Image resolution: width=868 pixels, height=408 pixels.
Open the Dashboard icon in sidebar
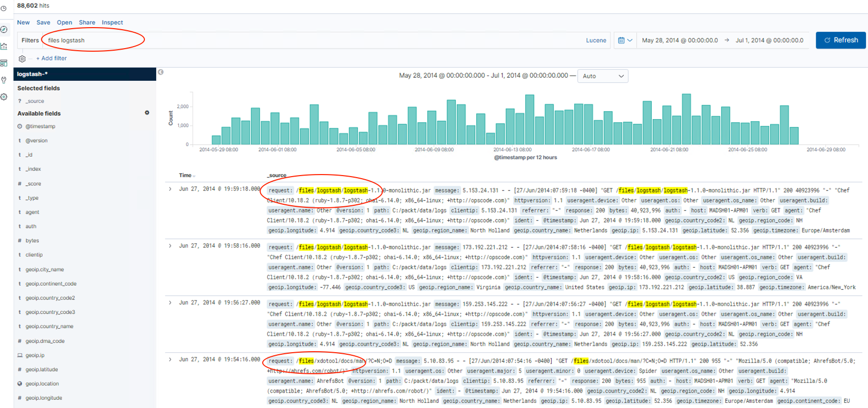point(4,63)
